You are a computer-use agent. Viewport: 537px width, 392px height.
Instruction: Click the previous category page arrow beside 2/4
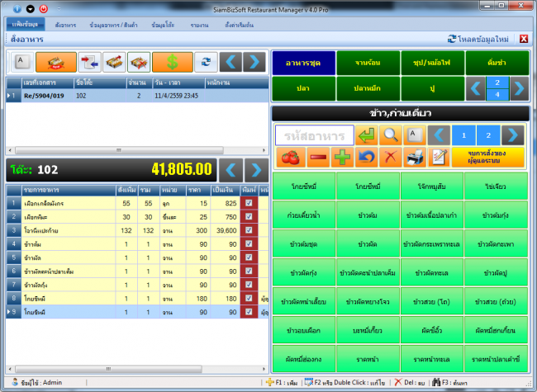pyautogui.click(x=476, y=88)
